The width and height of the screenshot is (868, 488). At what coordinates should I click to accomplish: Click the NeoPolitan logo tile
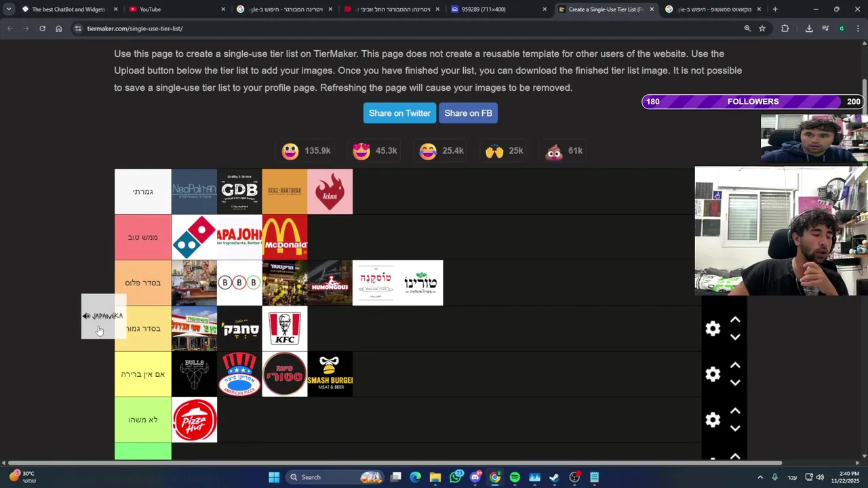[x=194, y=192]
